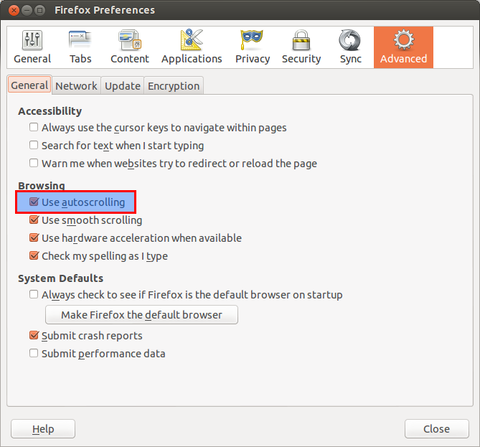The image size is (480, 447).
Task: Switch to the Update tab
Action: [x=122, y=86]
